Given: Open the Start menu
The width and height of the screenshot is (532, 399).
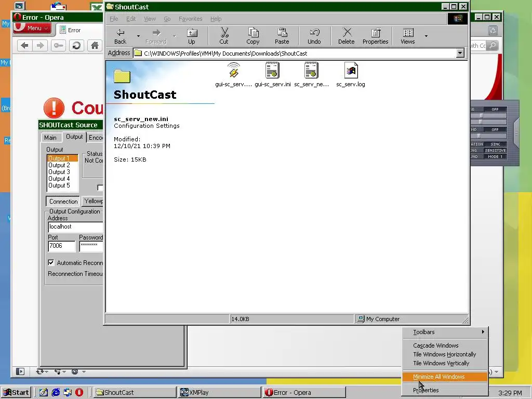Looking at the screenshot, I should tap(16, 392).
